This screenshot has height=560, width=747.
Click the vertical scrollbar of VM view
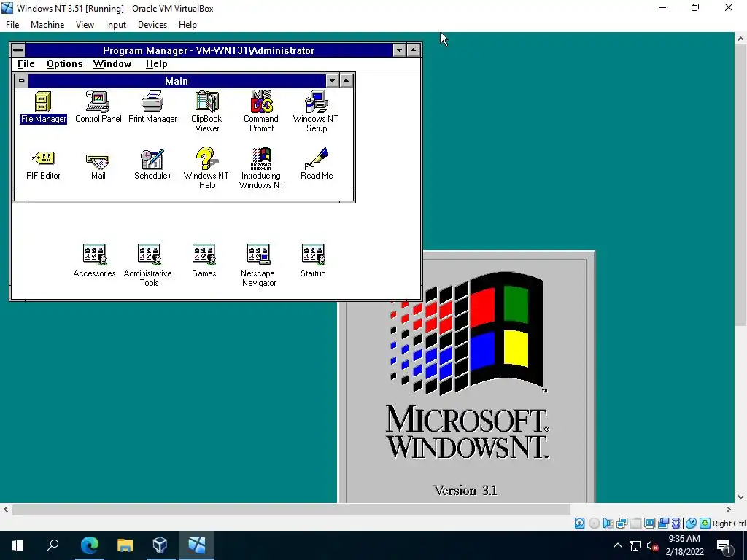coord(741,186)
